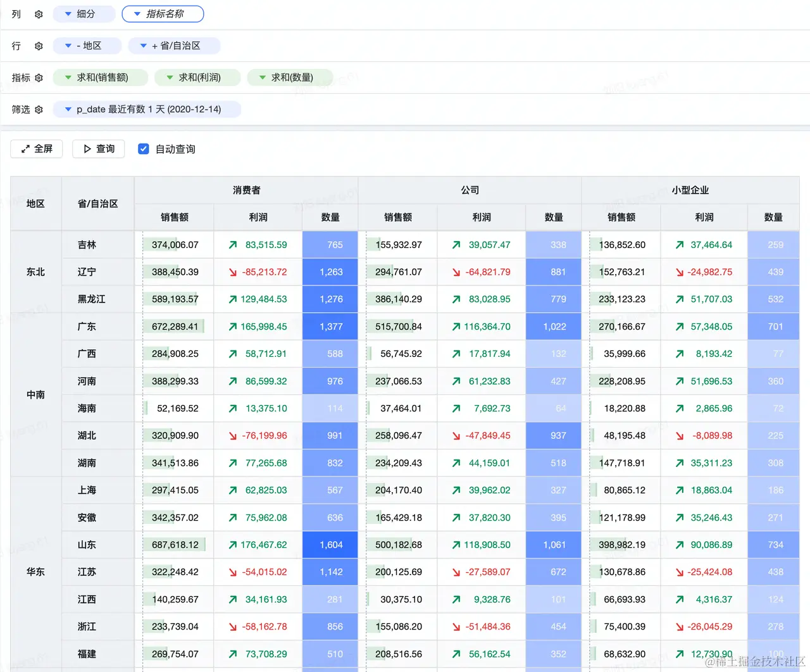This screenshot has width=810, height=672.
Task: Toggle the 自动查询 checkbox
Action: point(144,149)
